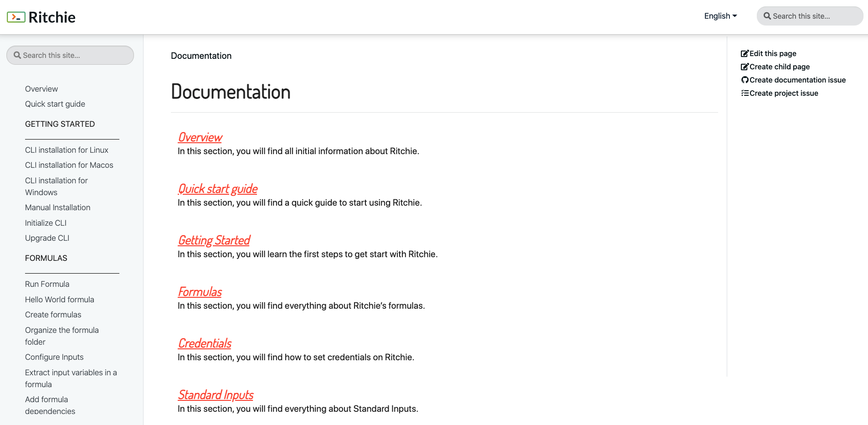The width and height of the screenshot is (868, 425).
Task: Click the GitHub icon for documentation issue
Action: [745, 80]
